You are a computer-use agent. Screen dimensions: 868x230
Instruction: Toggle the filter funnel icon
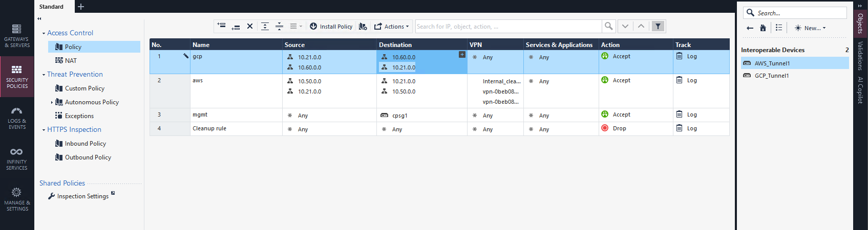pos(658,26)
